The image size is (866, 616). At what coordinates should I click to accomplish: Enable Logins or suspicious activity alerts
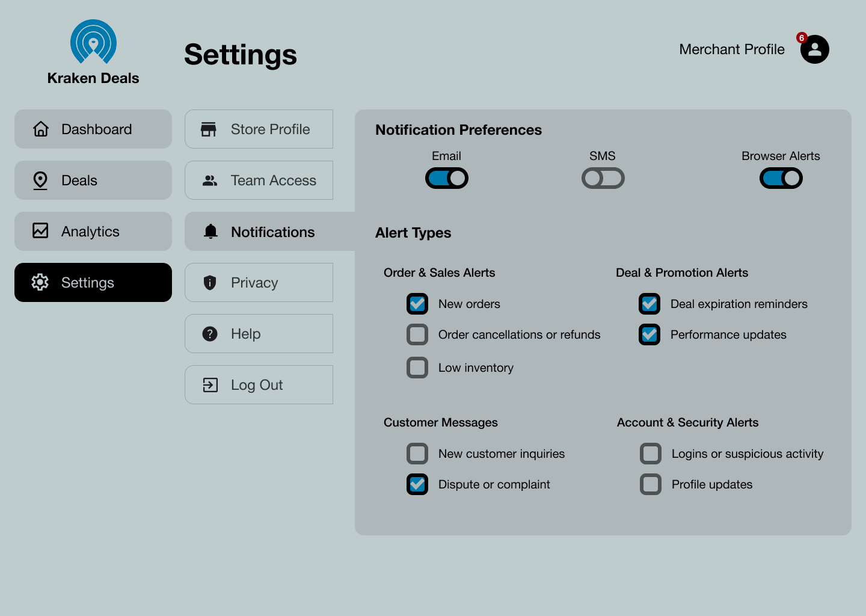(651, 454)
